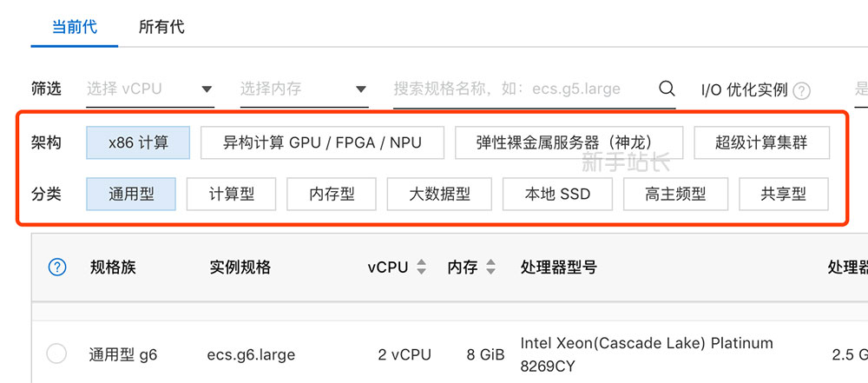Select the 内存型 category
The image size is (868, 383).
[x=331, y=194]
